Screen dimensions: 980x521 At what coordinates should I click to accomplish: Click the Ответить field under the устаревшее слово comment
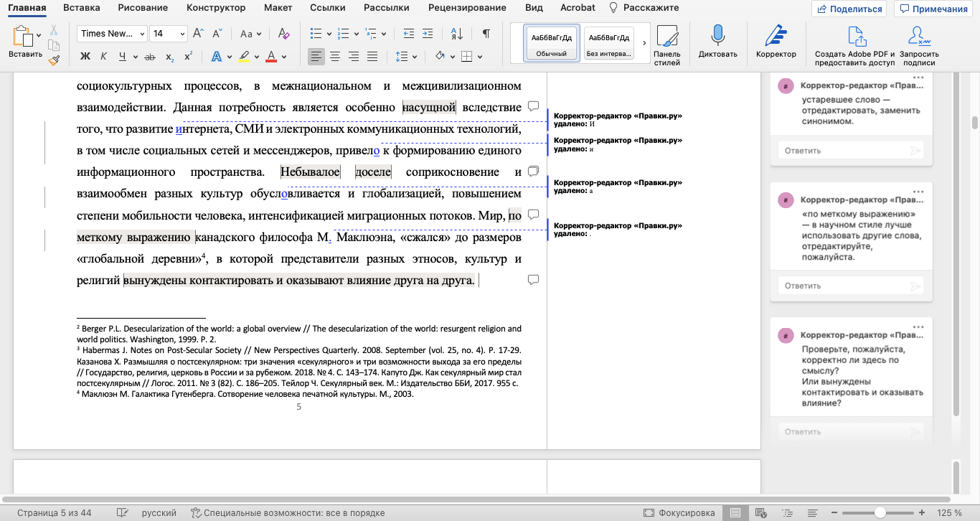pos(851,151)
